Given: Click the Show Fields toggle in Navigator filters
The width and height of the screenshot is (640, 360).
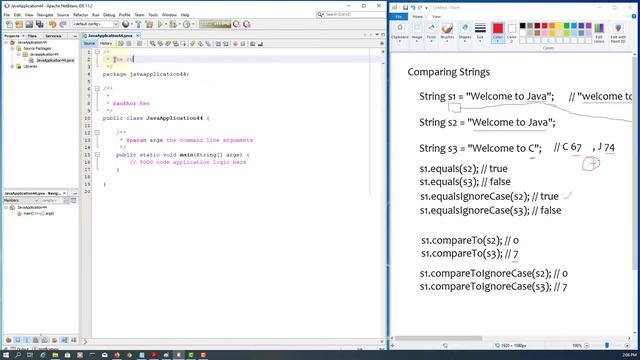Looking at the screenshot, I should click(18, 340).
